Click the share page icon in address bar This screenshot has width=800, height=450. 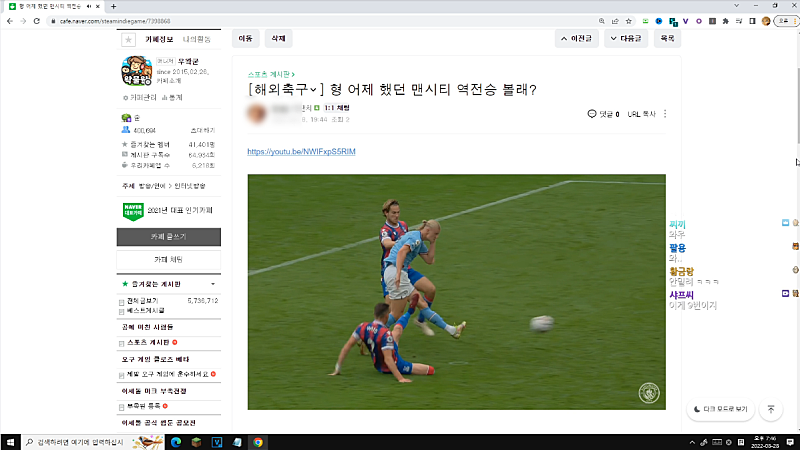pos(615,21)
